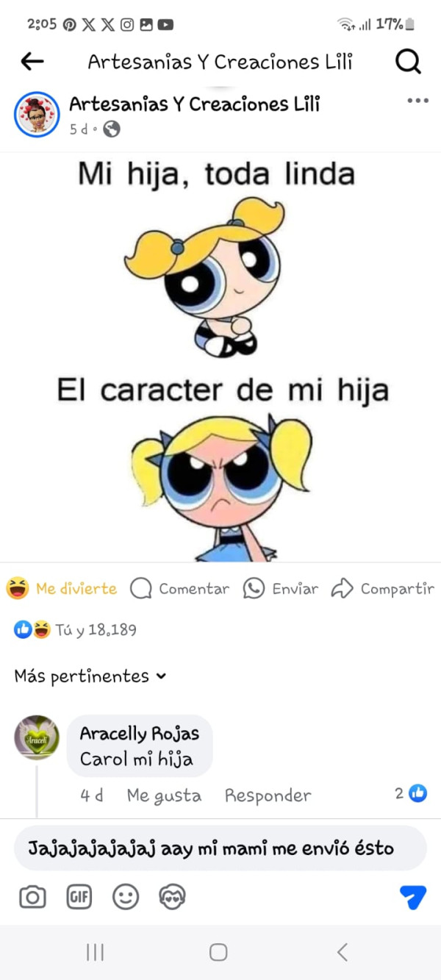
Task: View the likes count on the comment
Action: (x=411, y=793)
